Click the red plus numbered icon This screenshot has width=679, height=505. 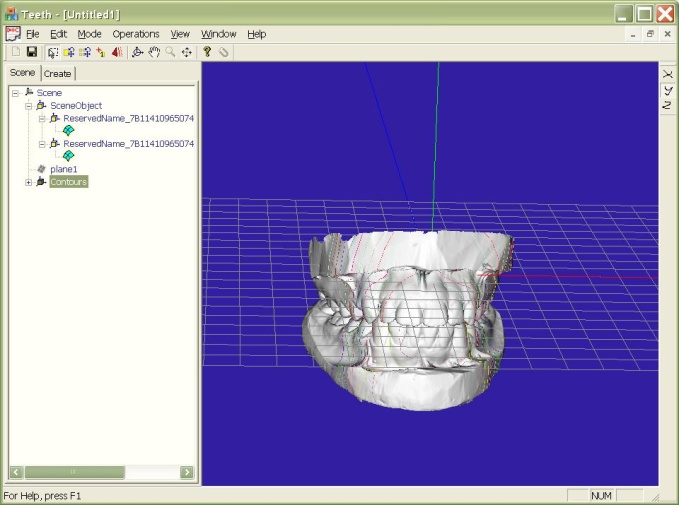click(x=101, y=52)
